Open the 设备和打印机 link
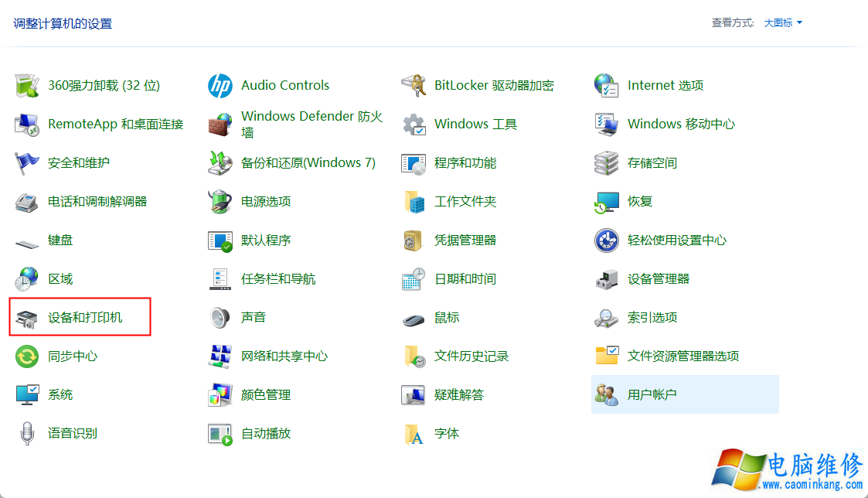 click(x=85, y=317)
